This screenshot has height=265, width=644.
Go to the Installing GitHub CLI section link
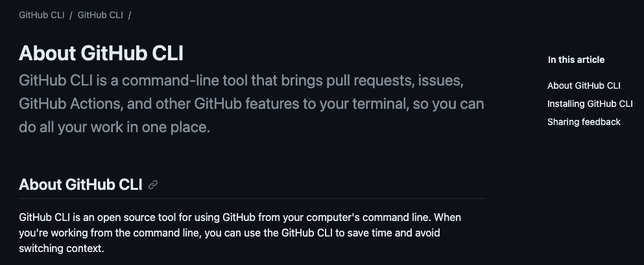tap(590, 104)
